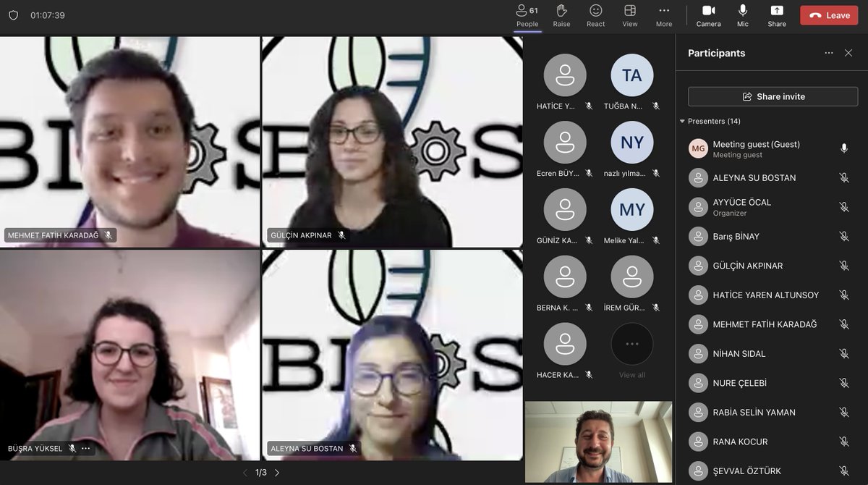Screen dimensions: 868x485
Task: Close the Participants panel
Action: 848,53
